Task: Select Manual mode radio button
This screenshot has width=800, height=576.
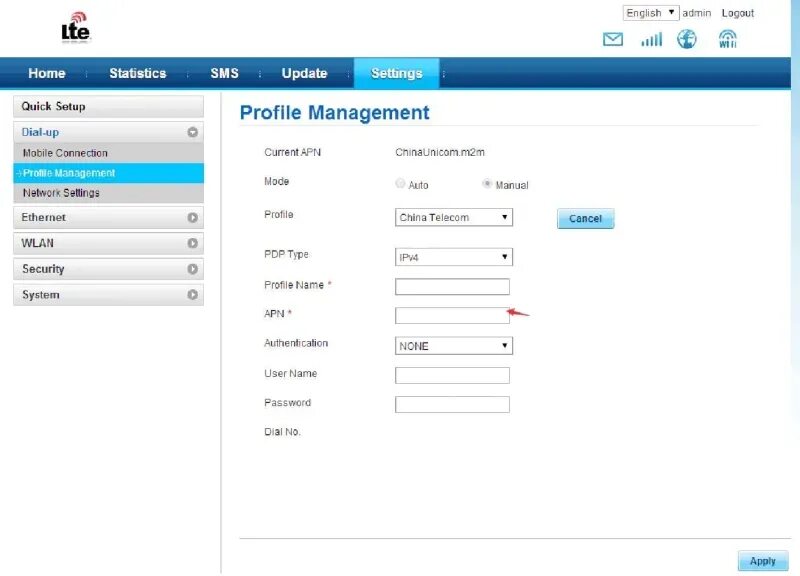Action: [x=487, y=183]
